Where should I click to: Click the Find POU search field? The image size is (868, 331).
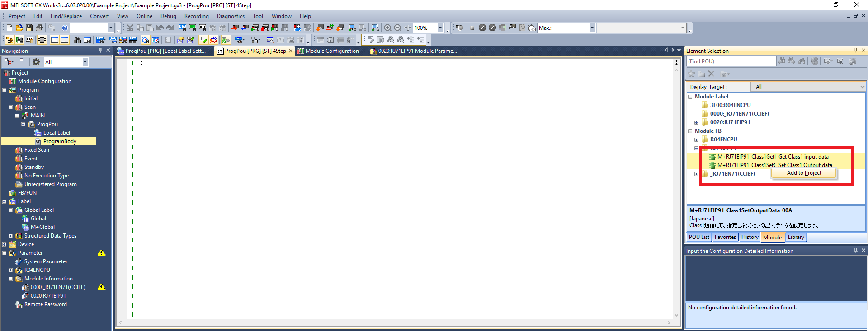[731, 61]
